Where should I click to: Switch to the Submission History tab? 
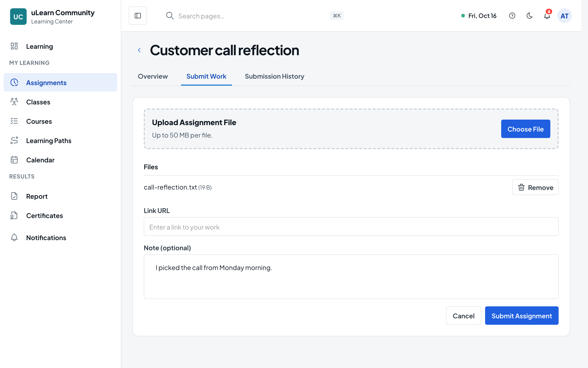tap(274, 76)
